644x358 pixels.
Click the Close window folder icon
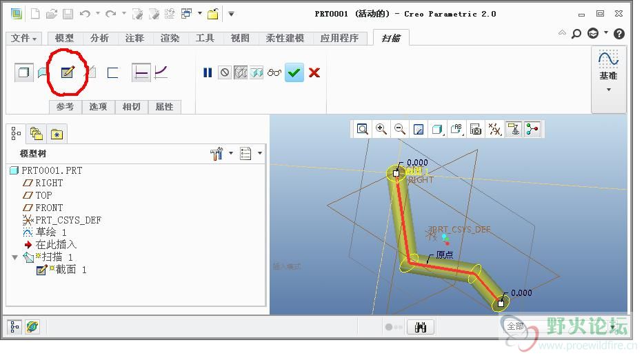point(213,14)
